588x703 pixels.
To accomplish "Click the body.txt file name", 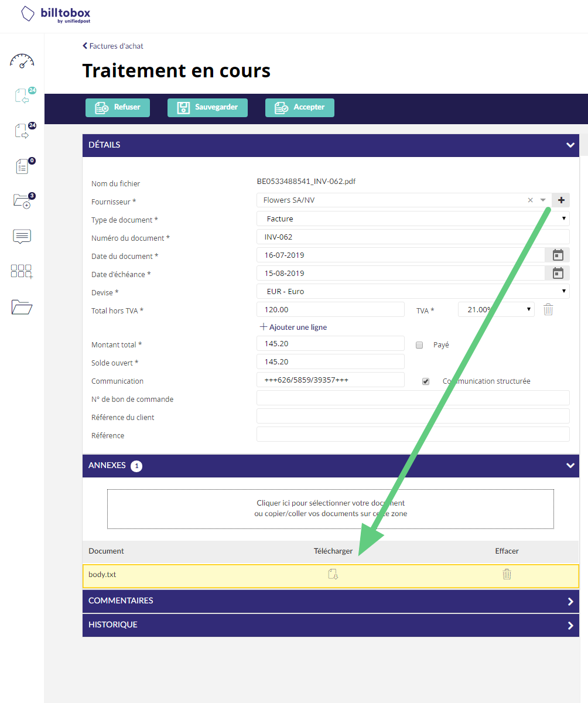I will 102,575.
